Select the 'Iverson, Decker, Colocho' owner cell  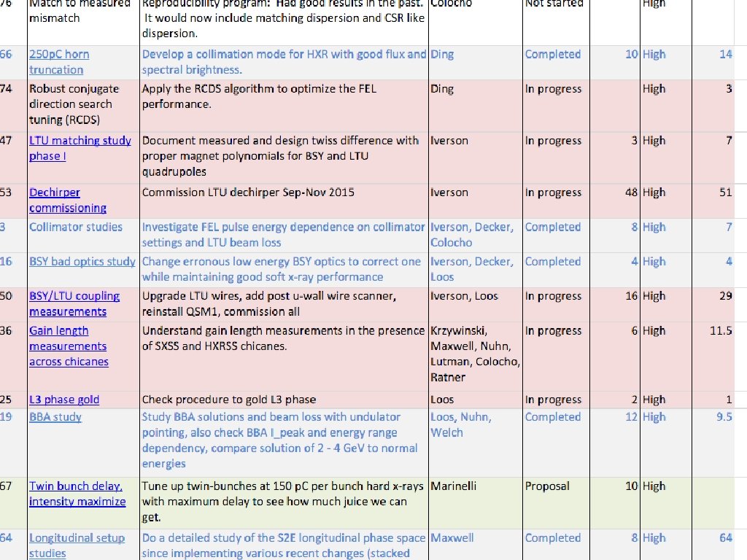point(476,236)
